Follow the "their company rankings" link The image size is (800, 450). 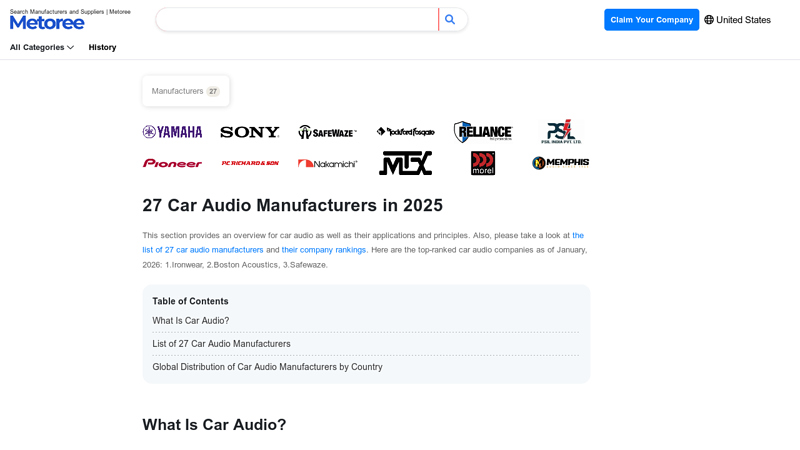(x=323, y=250)
